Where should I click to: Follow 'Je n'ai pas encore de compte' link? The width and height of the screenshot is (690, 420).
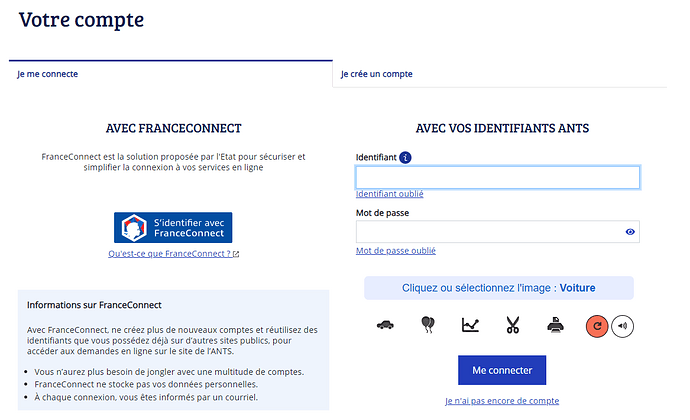502,401
